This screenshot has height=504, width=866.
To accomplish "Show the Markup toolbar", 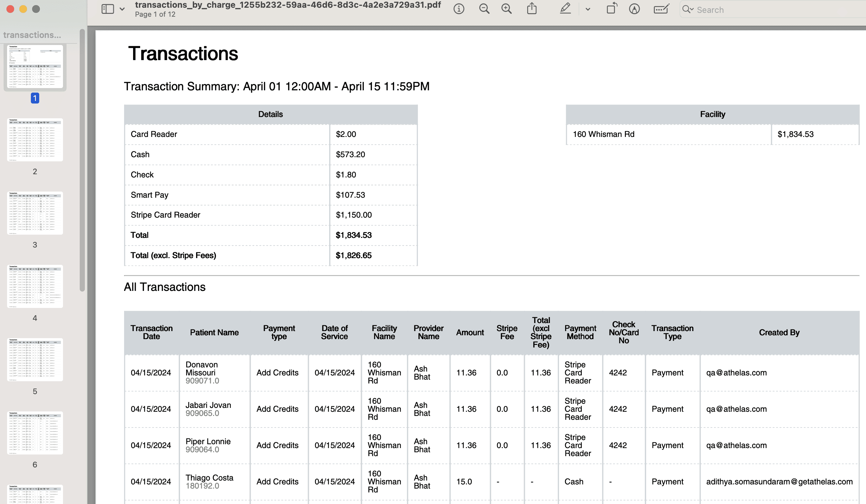I will click(x=634, y=9).
